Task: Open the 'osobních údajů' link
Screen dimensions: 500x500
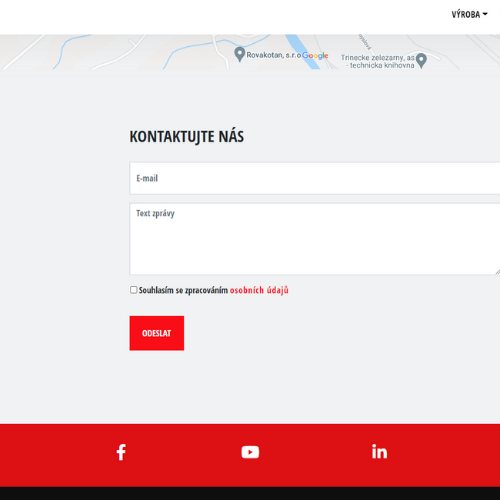Action: [259, 290]
